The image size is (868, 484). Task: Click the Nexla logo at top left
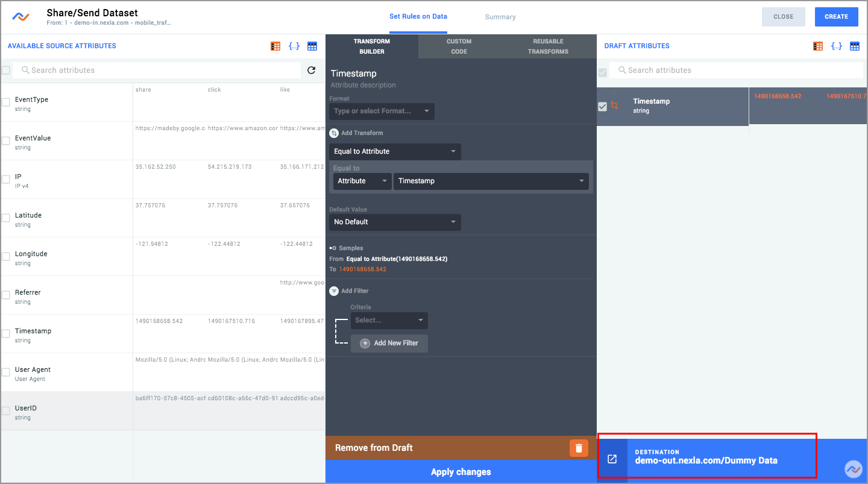(20, 17)
